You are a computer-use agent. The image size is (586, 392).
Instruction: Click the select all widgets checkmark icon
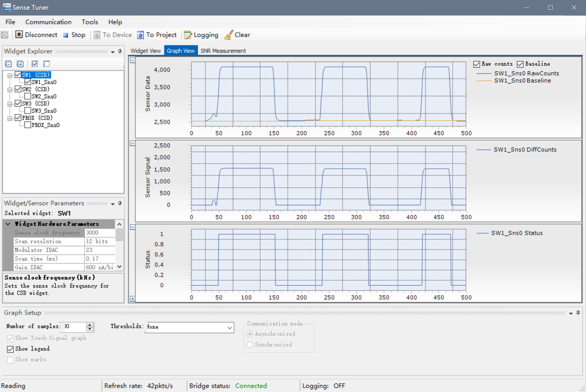tap(35, 64)
